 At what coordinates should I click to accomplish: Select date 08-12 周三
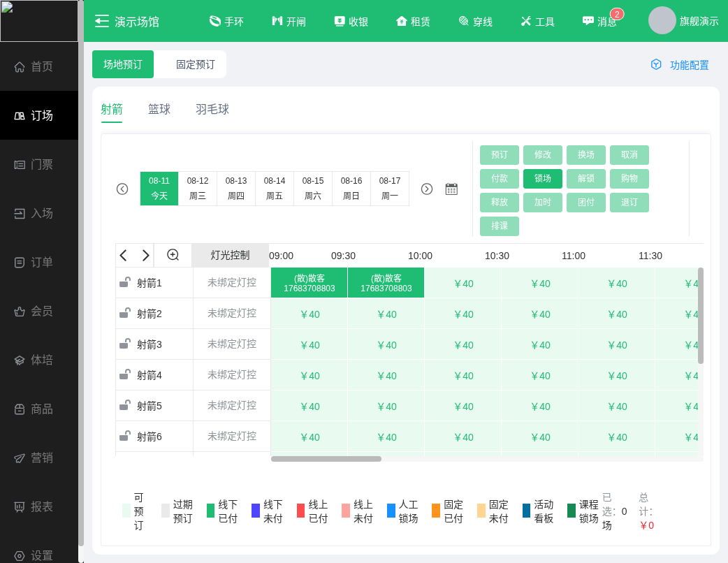[198, 189]
